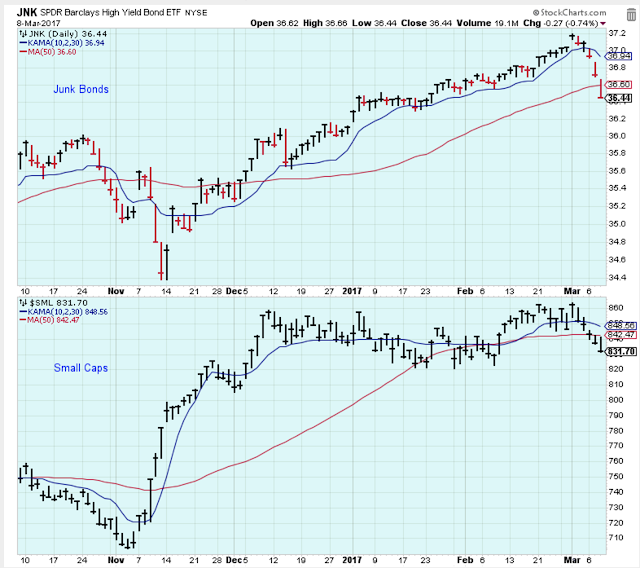Click the Mar axis label under Junk Bonds chart
This screenshot has width=640, height=568.
point(572,291)
